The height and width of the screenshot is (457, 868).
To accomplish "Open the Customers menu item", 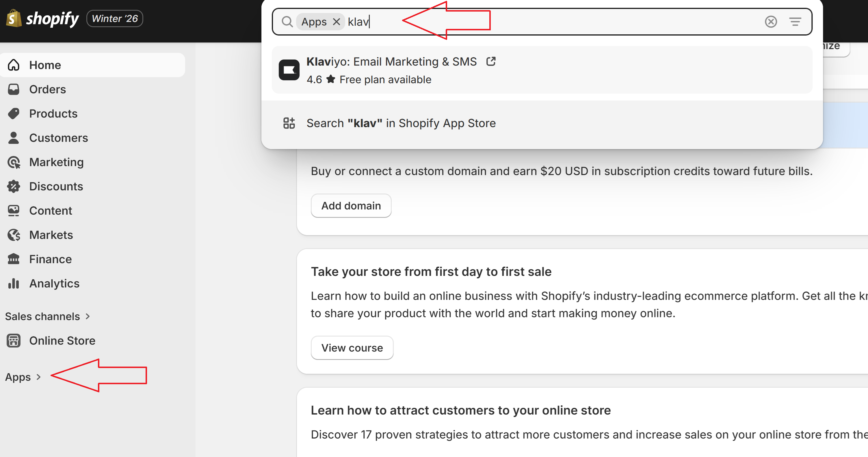I will click(58, 138).
